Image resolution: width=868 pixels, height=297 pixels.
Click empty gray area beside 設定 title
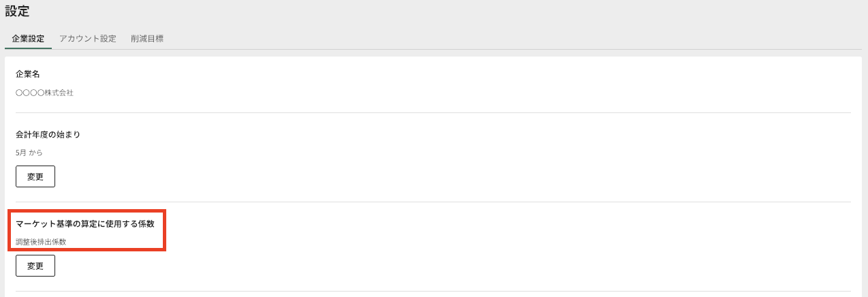tap(409, 12)
